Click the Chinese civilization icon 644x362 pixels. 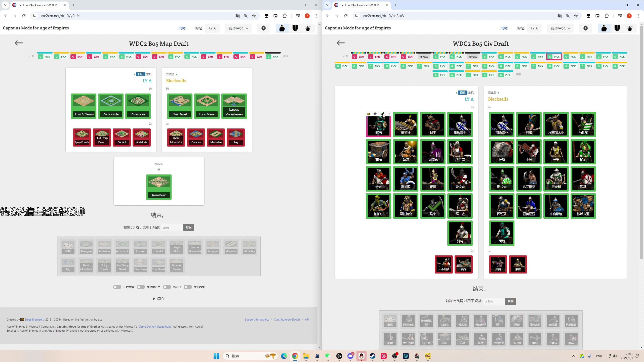tap(529, 151)
